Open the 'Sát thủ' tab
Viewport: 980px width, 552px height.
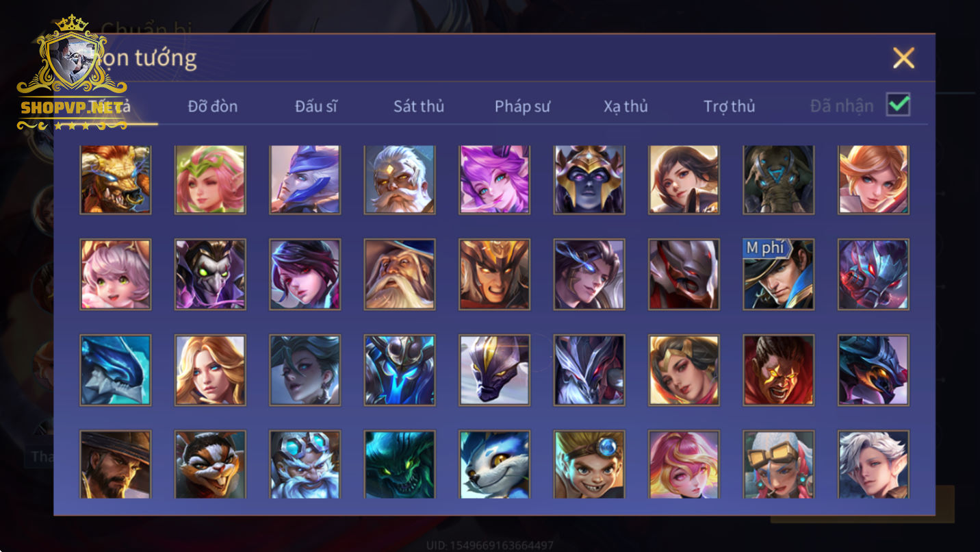(419, 106)
